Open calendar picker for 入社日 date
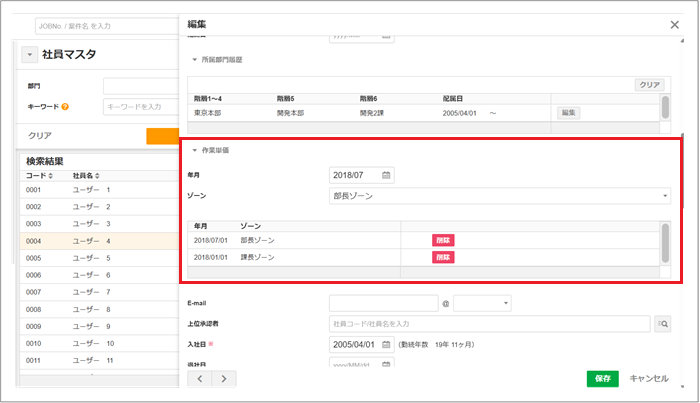The width and height of the screenshot is (700, 403). (x=386, y=345)
